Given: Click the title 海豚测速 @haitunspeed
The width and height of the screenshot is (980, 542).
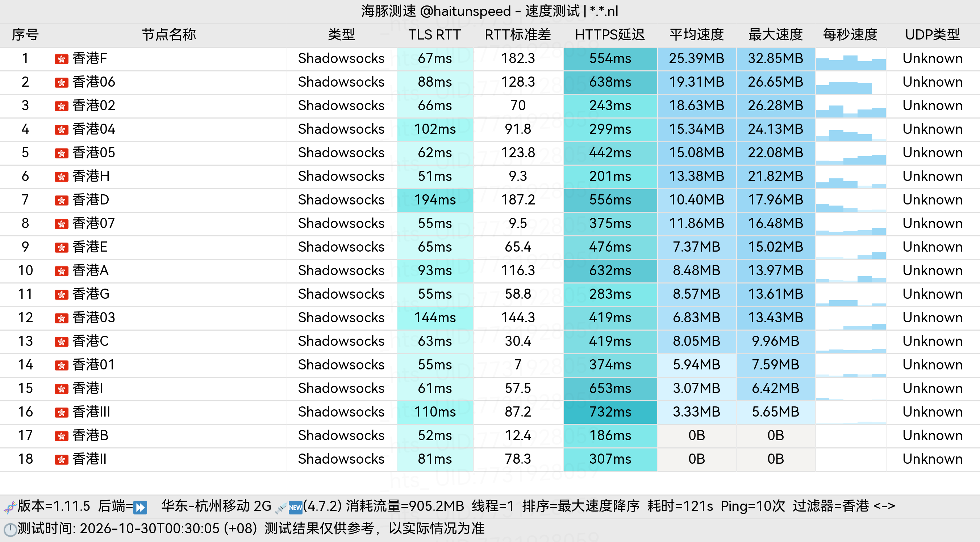Looking at the screenshot, I should (436, 11).
